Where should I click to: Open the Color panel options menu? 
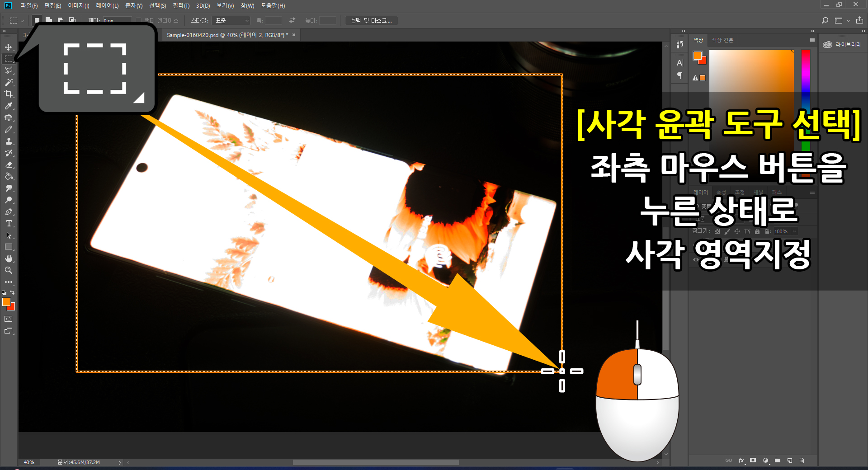pyautogui.click(x=812, y=40)
